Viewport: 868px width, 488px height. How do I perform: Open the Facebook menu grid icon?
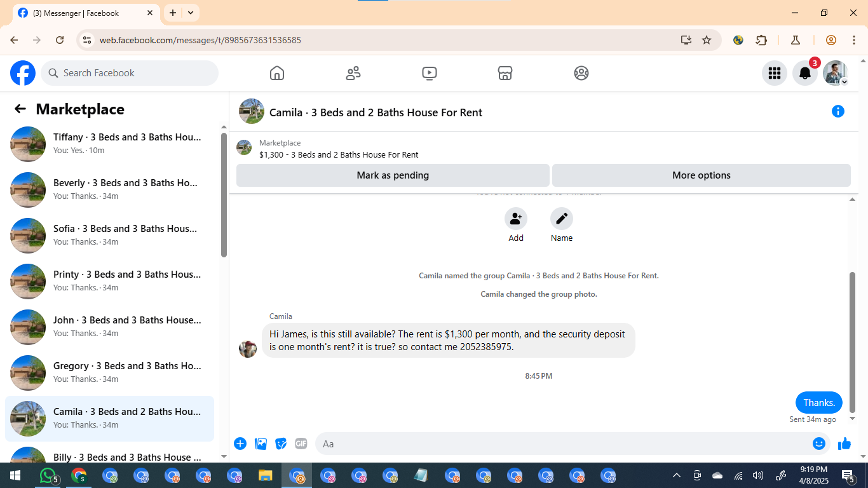pyautogui.click(x=775, y=73)
